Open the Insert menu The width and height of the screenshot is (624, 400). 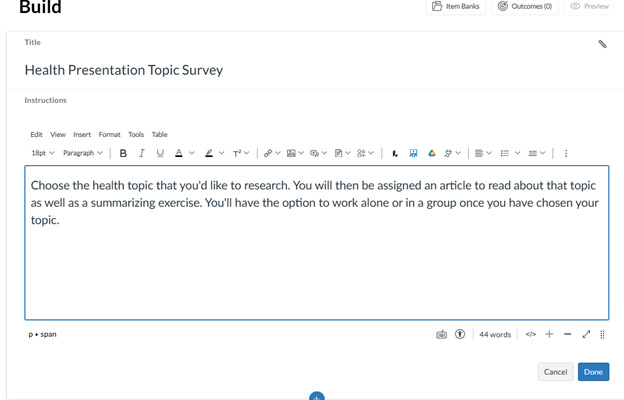point(82,134)
